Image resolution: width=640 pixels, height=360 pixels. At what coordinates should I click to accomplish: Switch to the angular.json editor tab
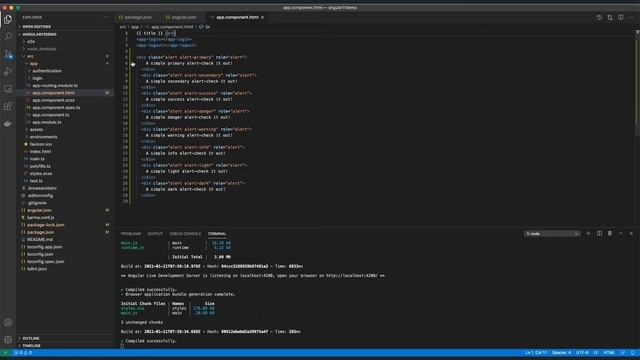184,18
